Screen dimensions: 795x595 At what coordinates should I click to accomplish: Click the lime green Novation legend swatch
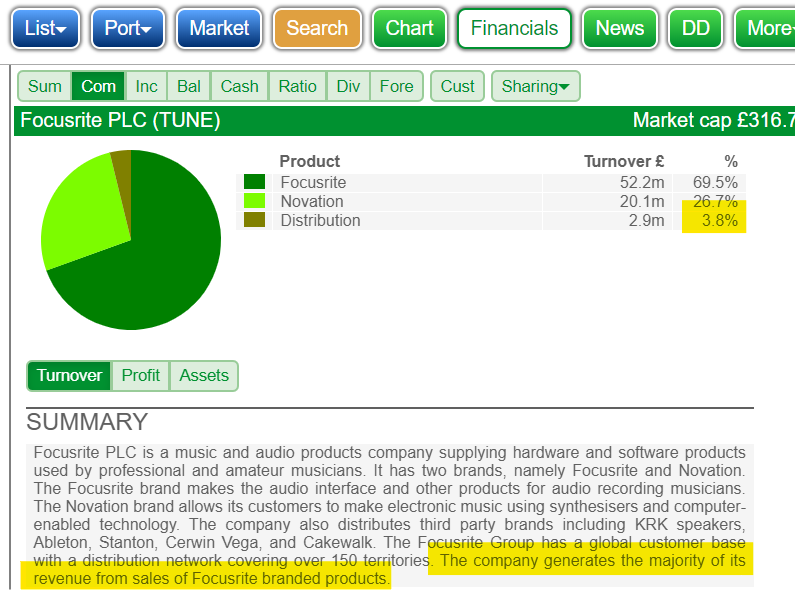coord(255,201)
